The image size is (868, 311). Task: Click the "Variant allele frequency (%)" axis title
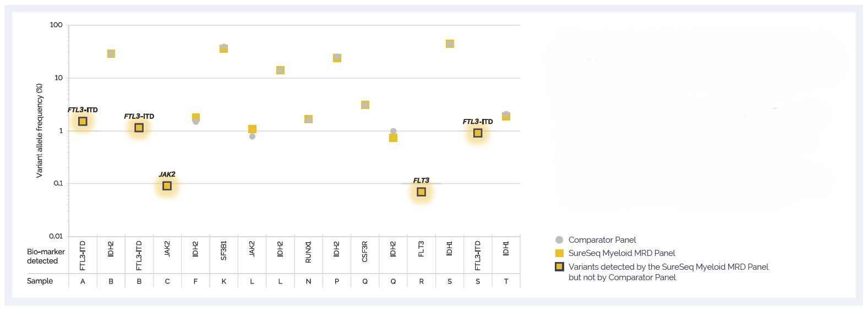pos(40,130)
